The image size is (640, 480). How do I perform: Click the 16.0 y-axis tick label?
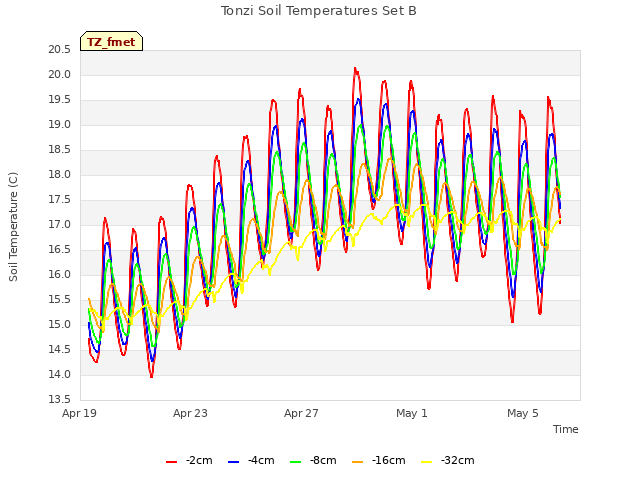point(60,274)
